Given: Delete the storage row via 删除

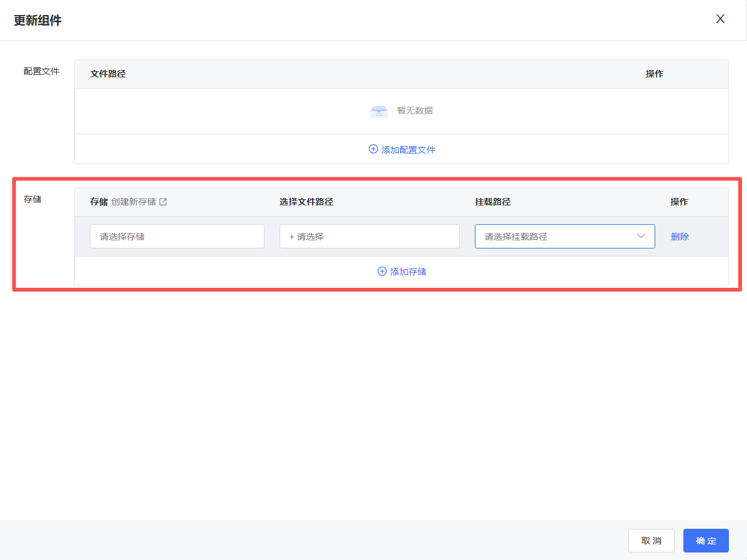Looking at the screenshot, I should point(680,237).
